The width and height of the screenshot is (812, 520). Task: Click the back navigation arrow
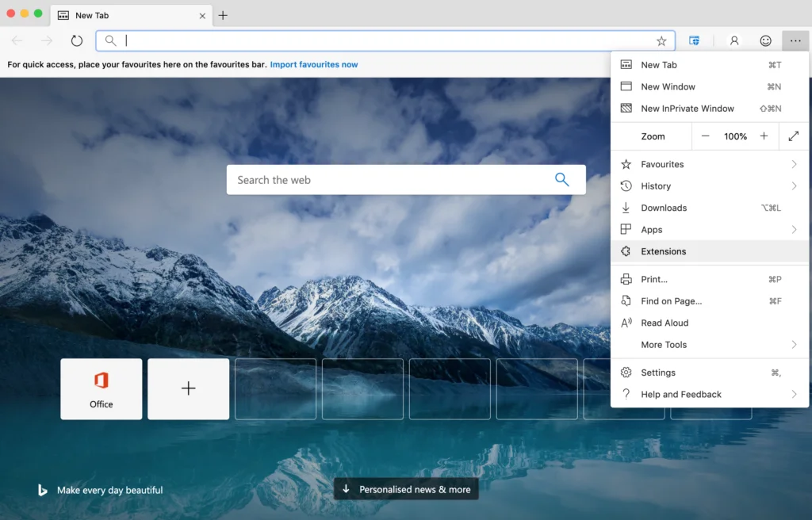click(x=17, y=40)
